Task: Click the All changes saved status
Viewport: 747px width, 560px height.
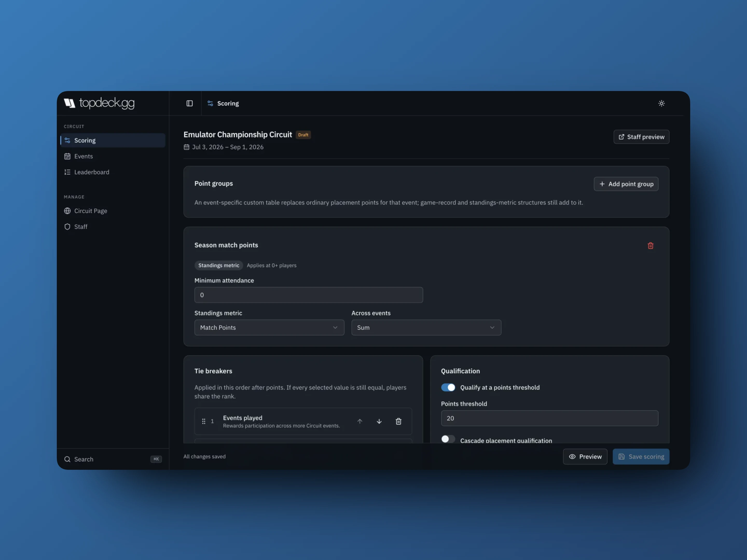Action: (x=204, y=456)
